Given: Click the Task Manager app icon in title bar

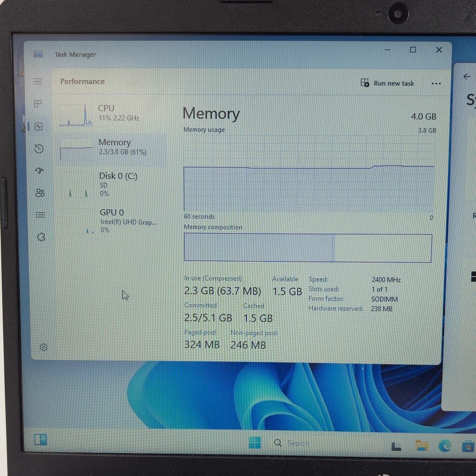Looking at the screenshot, I should [x=38, y=54].
